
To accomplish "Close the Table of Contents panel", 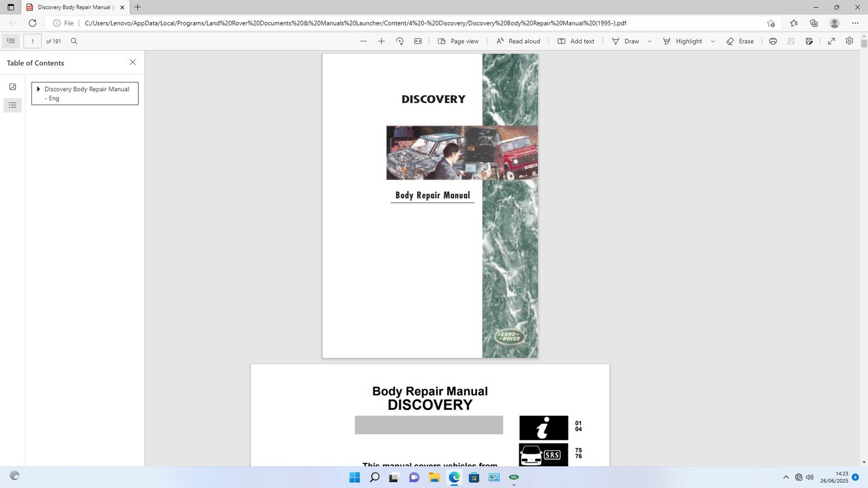I will [132, 62].
